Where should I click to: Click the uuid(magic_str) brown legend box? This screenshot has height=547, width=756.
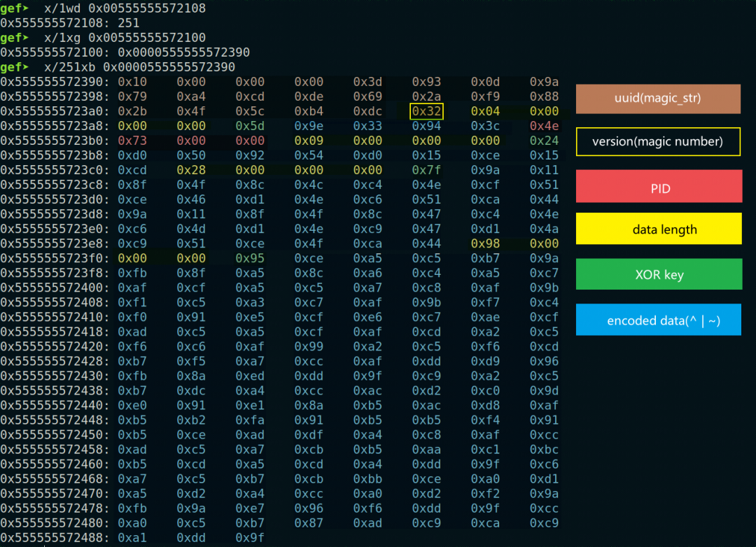[658, 99]
